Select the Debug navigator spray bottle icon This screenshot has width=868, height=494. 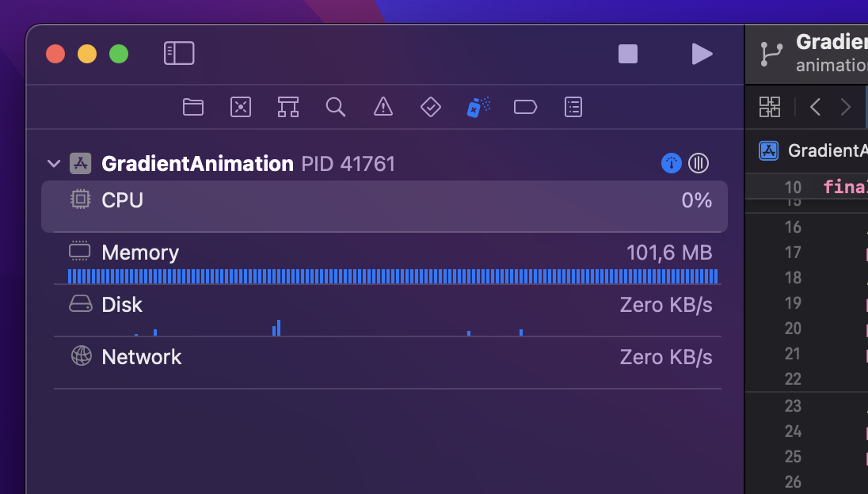[478, 107]
